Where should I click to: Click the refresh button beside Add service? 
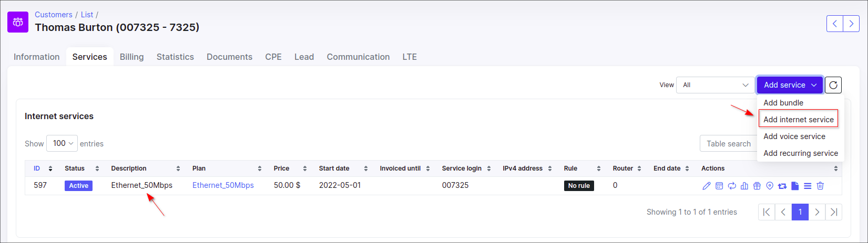tap(833, 85)
